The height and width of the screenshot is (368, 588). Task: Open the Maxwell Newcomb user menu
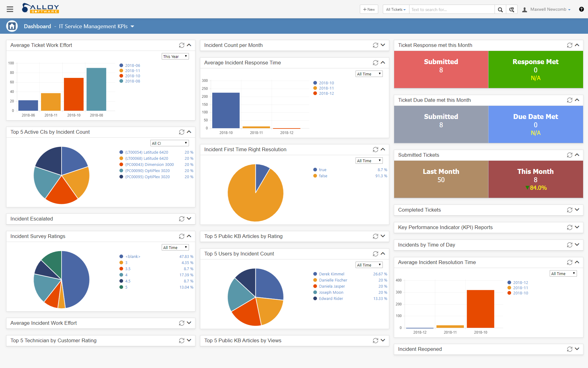coord(550,10)
